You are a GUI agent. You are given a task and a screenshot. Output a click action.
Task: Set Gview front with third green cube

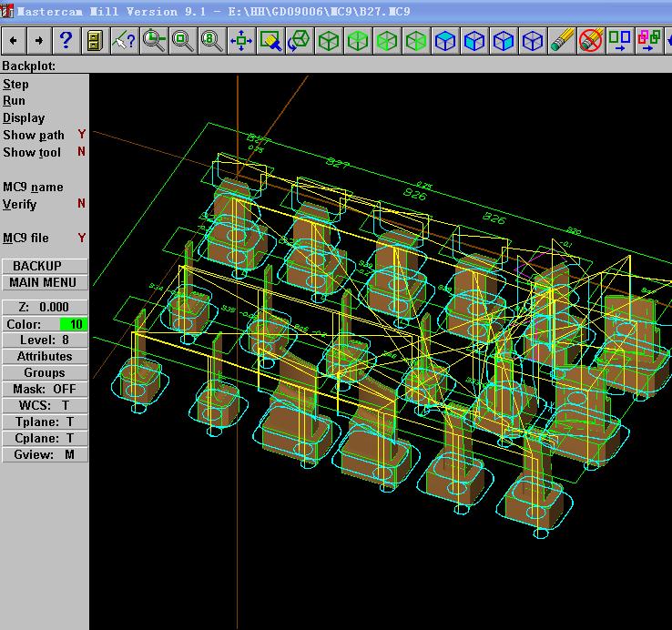(x=387, y=40)
